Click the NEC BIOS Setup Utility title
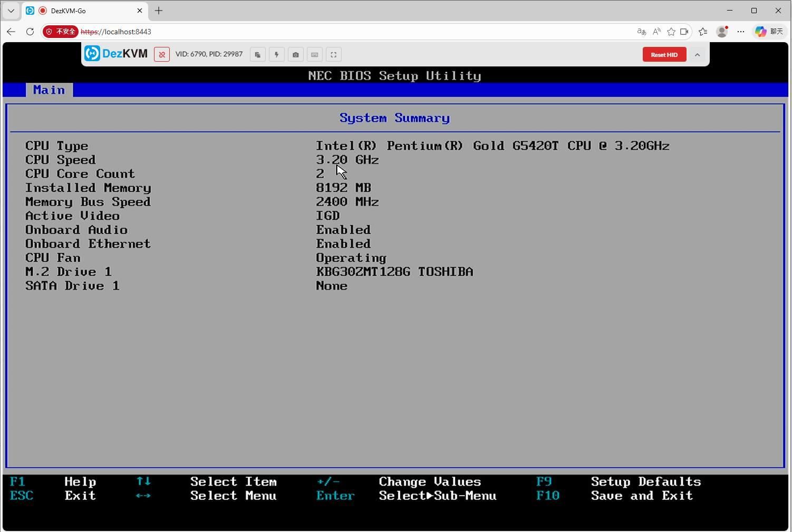Image resolution: width=792 pixels, height=532 pixels. (x=394, y=76)
